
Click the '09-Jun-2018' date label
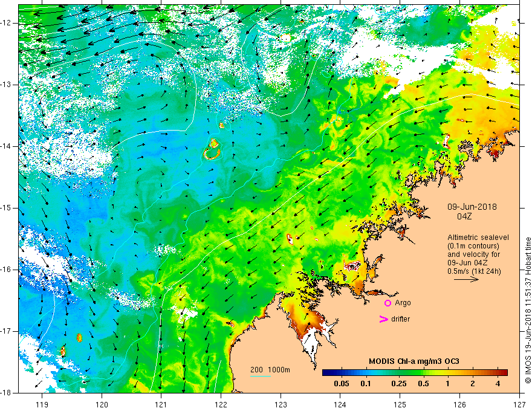(472, 207)
